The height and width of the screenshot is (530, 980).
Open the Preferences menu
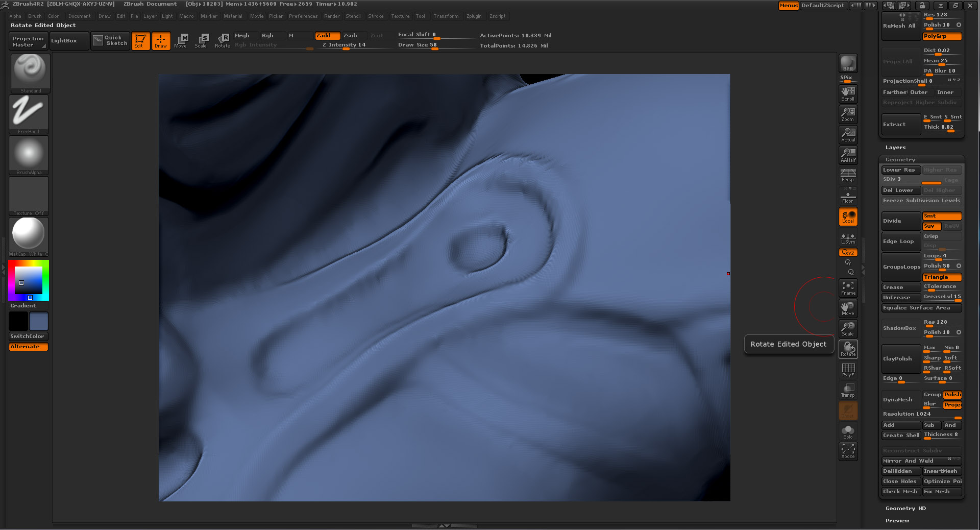(303, 16)
